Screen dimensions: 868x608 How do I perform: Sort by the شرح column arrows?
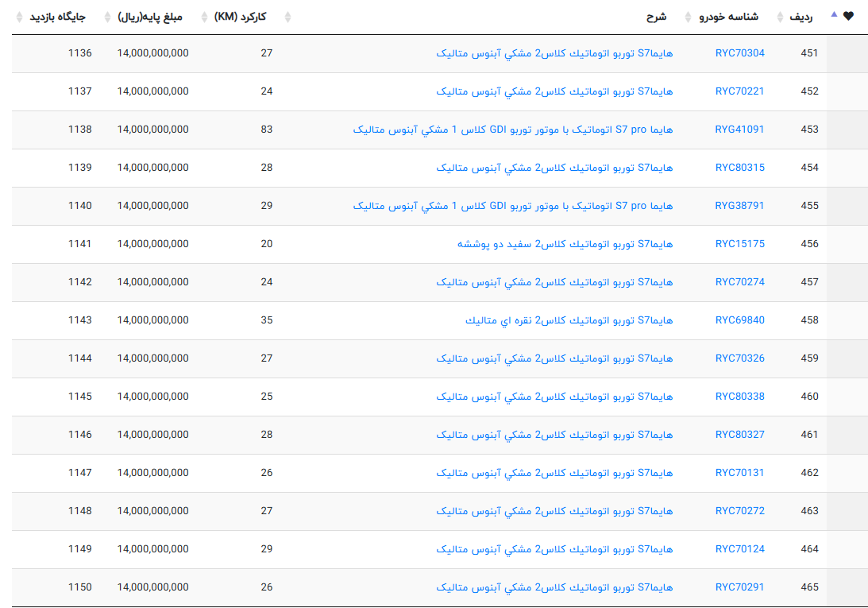point(287,17)
